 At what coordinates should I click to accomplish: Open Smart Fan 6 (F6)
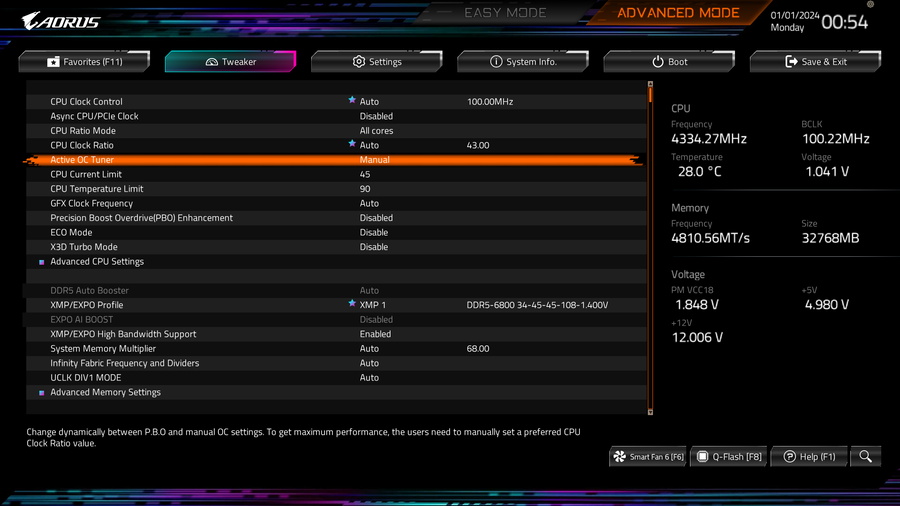649,457
